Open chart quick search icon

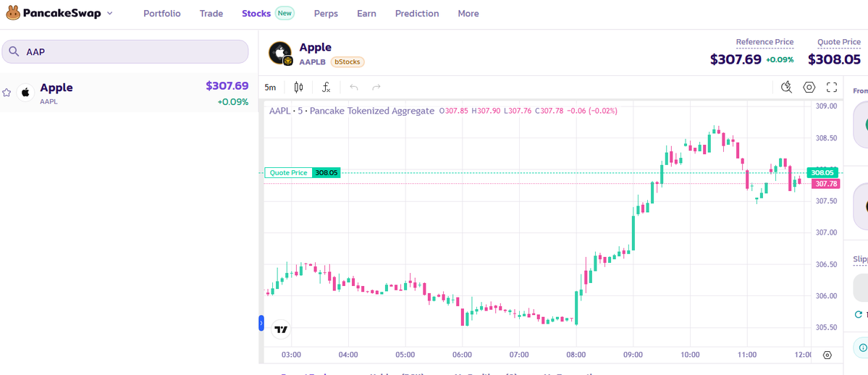click(x=787, y=87)
